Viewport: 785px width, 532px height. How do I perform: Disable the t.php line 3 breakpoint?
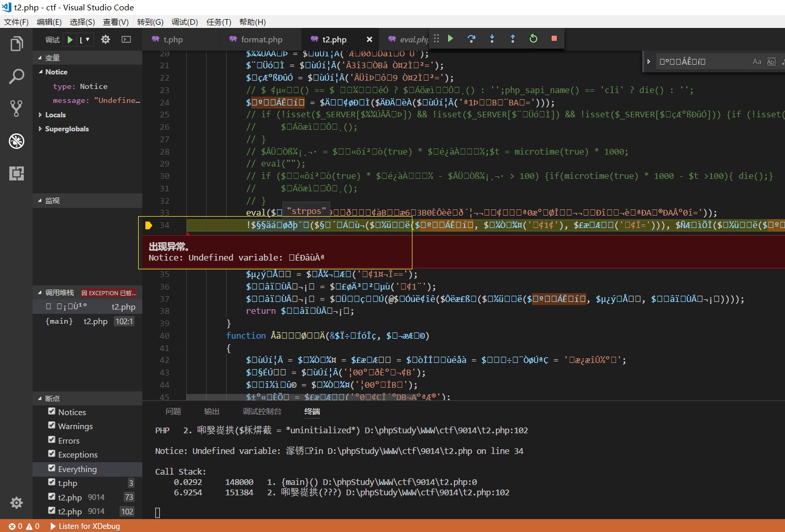coord(52,482)
